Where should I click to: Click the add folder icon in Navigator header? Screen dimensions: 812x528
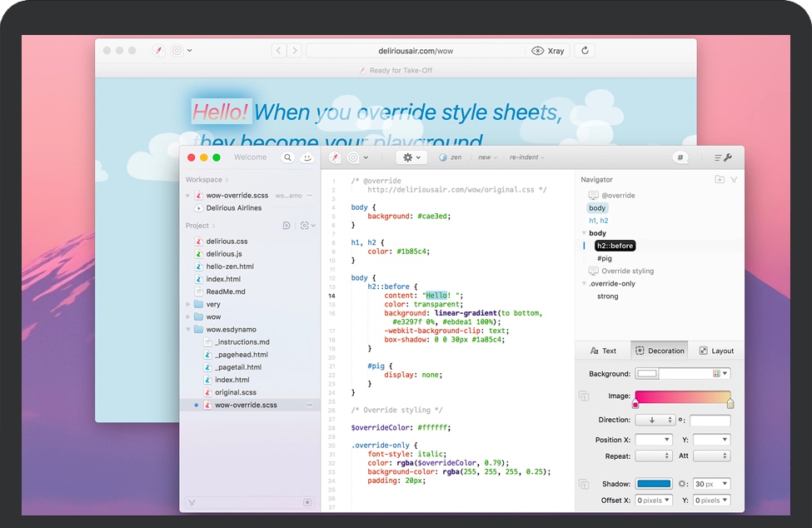pyautogui.click(x=720, y=179)
